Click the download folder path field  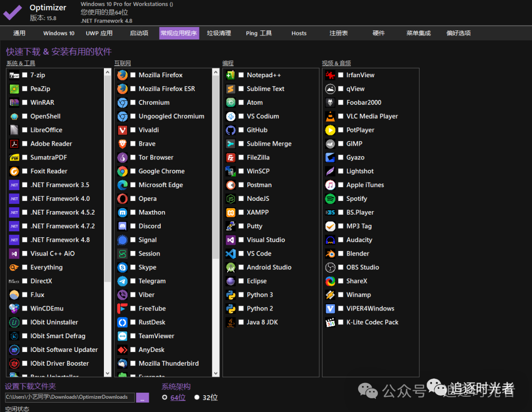[70, 397]
